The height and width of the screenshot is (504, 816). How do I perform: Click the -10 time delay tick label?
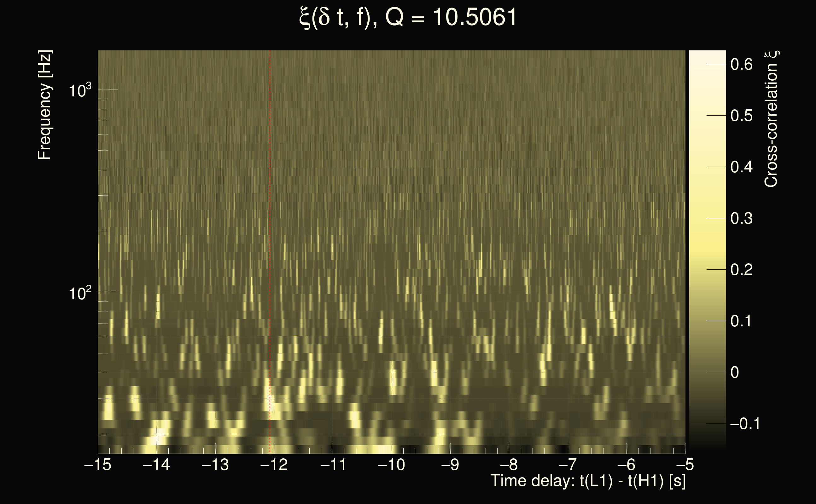coord(391,465)
